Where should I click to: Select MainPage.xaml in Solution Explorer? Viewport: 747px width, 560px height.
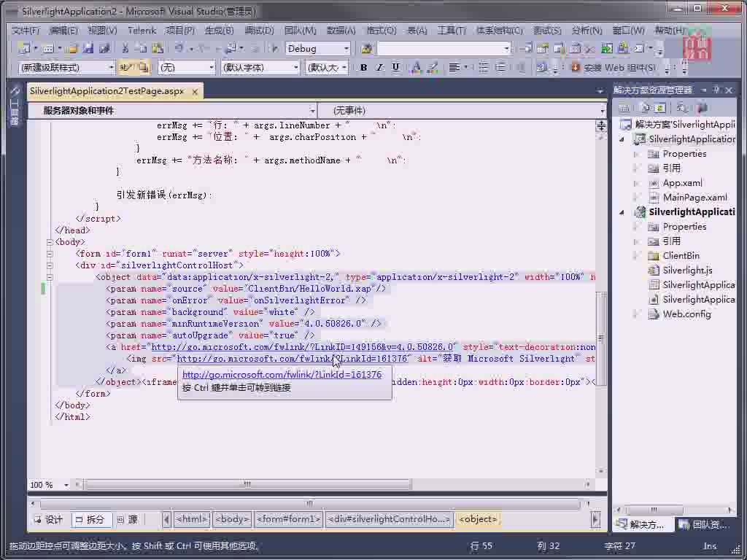[x=694, y=198]
